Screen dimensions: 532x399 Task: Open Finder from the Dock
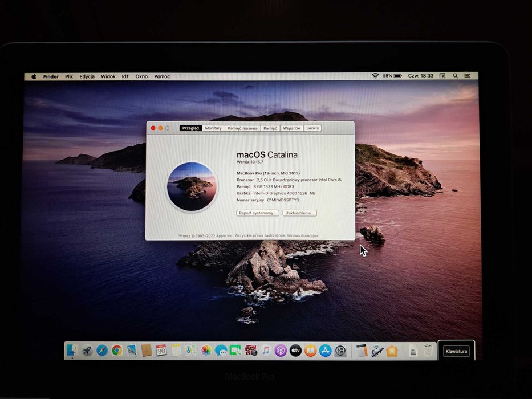point(72,351)
